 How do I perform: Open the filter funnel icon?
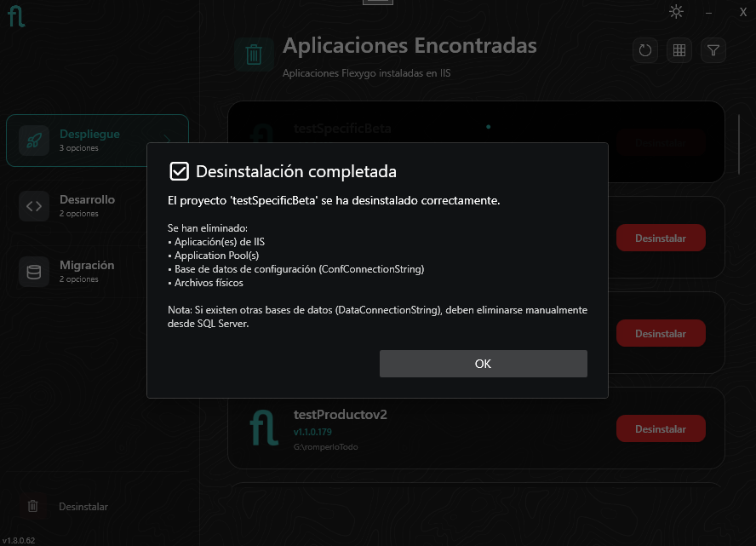tap(713, 50)
